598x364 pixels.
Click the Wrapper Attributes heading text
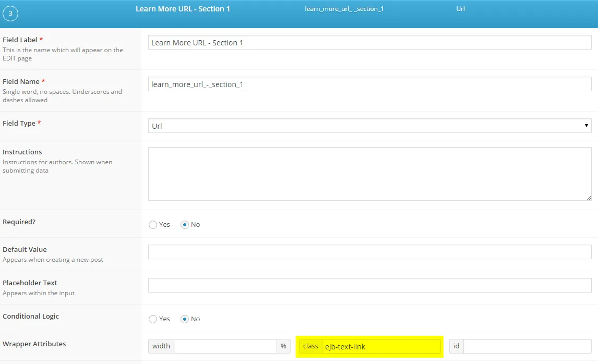34,344
